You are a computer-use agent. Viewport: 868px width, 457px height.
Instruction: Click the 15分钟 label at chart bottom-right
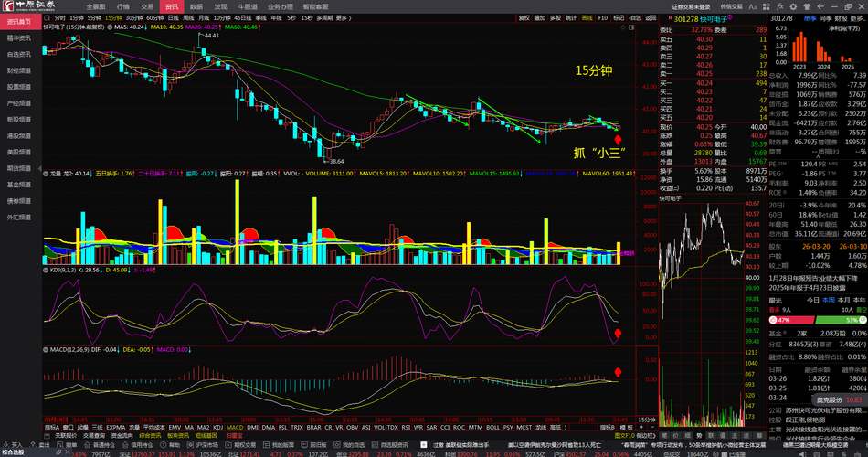tap(647, 420)
